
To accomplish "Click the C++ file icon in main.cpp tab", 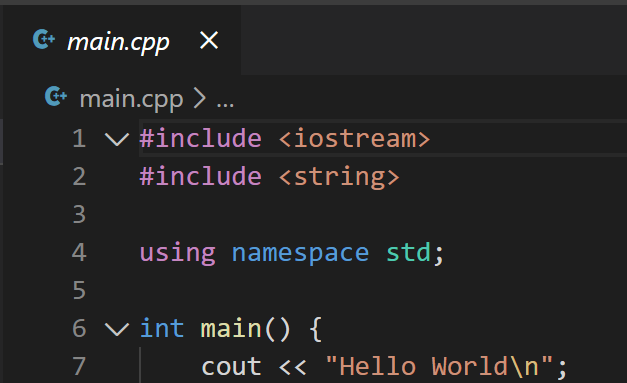I will tap(44, 40).
